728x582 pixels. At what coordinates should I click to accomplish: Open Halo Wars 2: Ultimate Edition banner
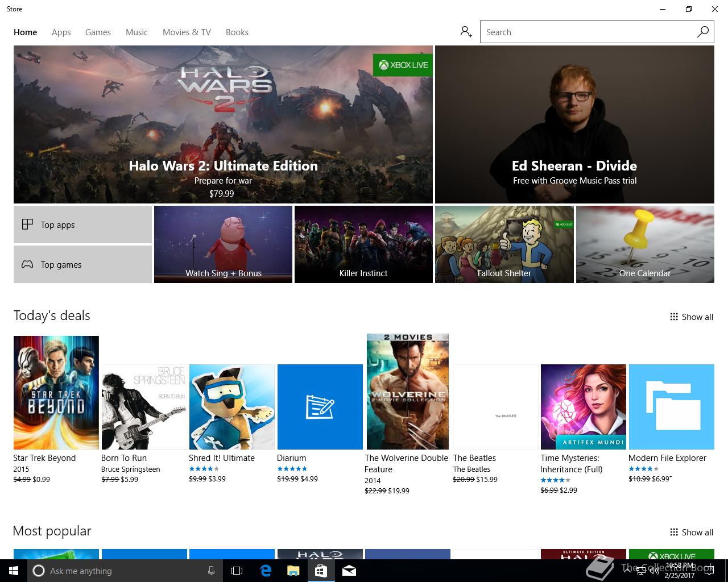pos(223,124)
